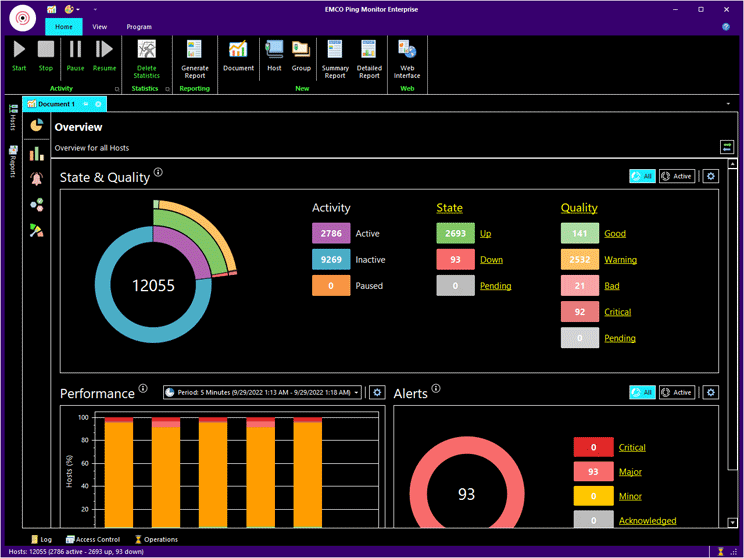The height and width of the screenshot is (558, 744).
Task: Click the Start monitoring button in the ribbon
Action: click(19, 55)
